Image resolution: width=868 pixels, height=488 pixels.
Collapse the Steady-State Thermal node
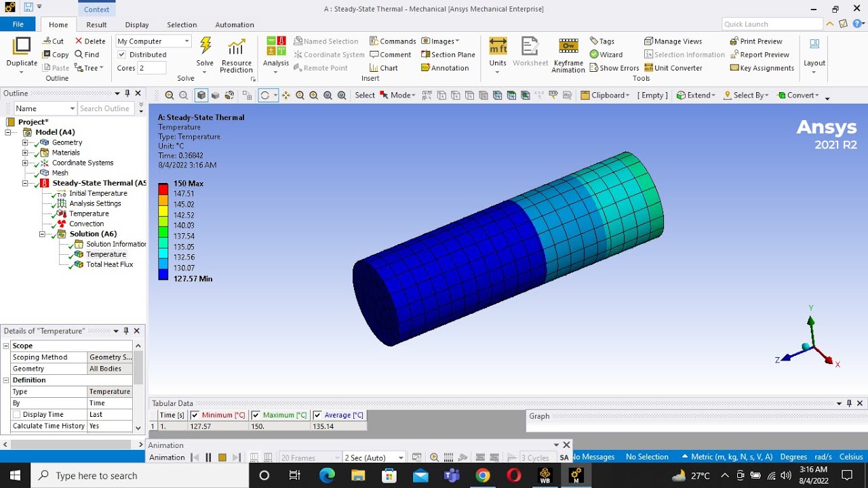coord(25,183)
